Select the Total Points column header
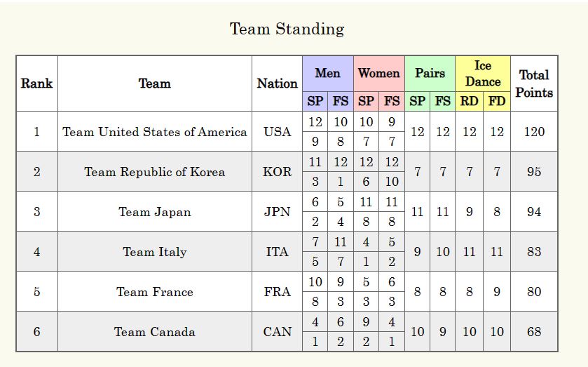Viewport: 588px width, 367px height. 534,84
